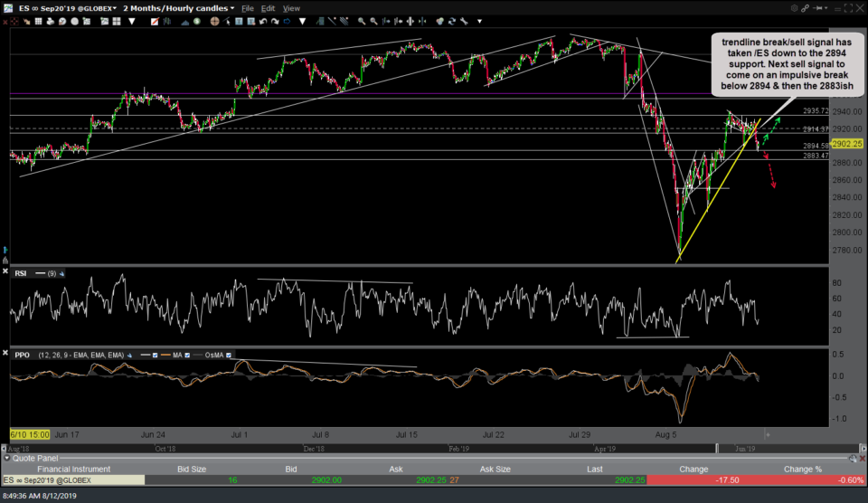Viewport: 868px width, 503px height.
Task: Click the timeline range handle near Jun'19
Action: coord(717,448)
